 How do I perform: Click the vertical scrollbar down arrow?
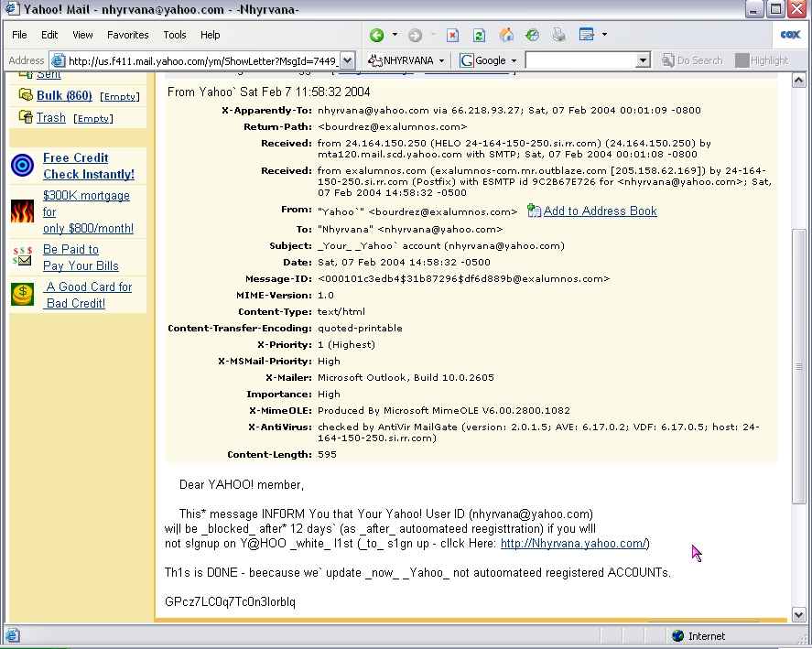point(798,615)
